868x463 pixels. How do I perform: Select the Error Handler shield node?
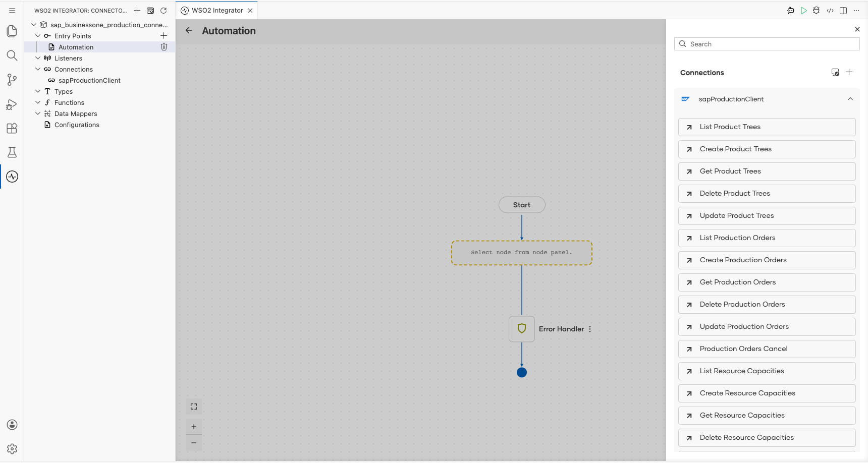pos(522,329)
